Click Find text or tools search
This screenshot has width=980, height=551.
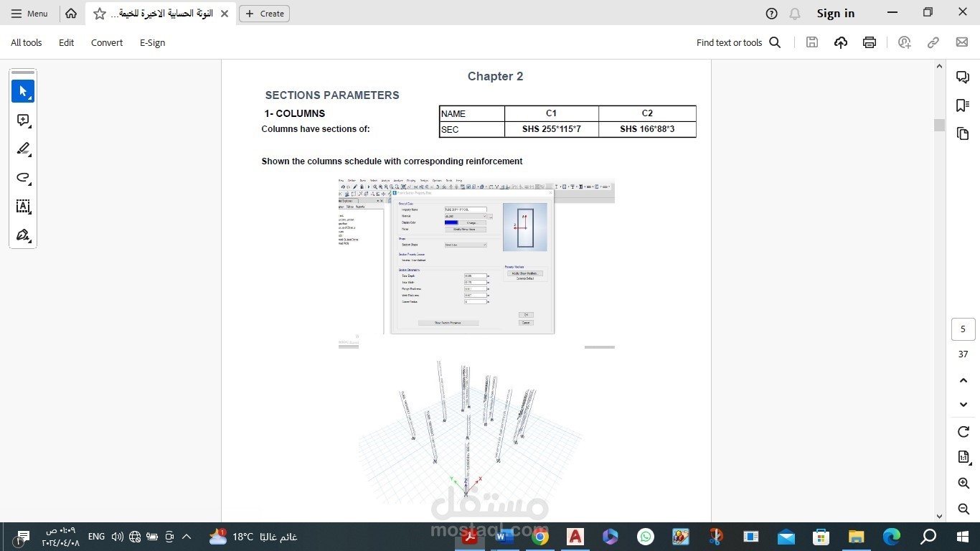738,42
